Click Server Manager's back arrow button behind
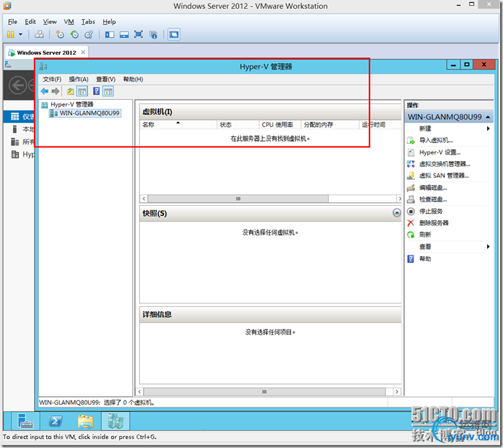Viewport: 503px width, 448px height. tap(17, 85)
